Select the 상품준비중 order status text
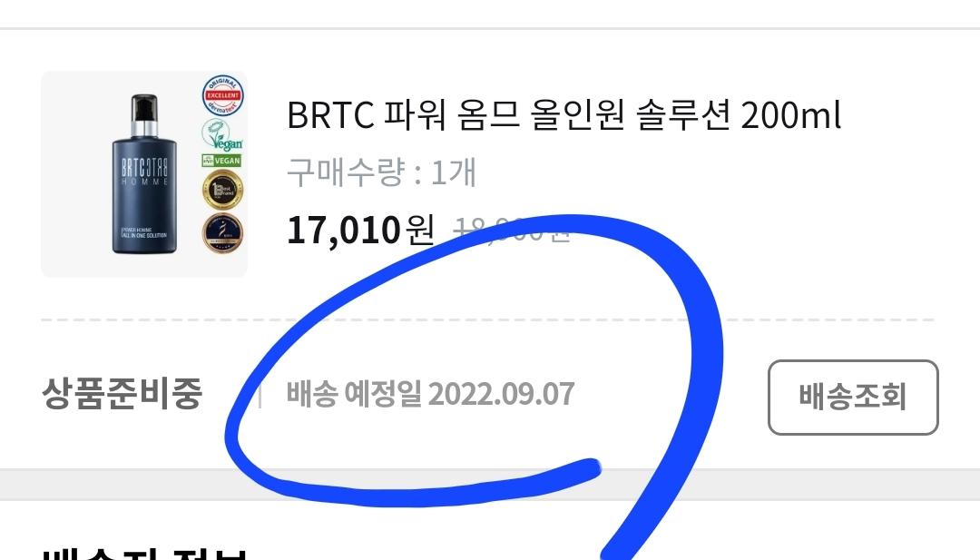 [x=122, y=393]
